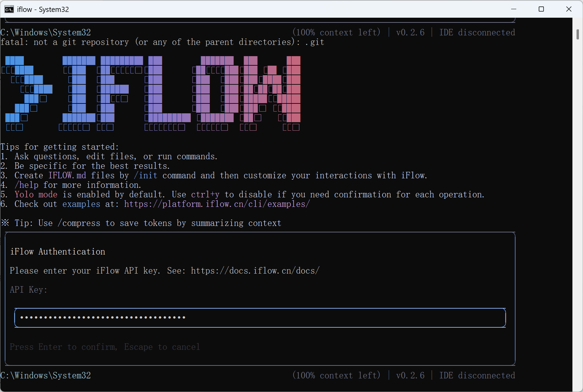
Task: Click the 'iflow - System32' window title
Action: (x=43, y=10)
